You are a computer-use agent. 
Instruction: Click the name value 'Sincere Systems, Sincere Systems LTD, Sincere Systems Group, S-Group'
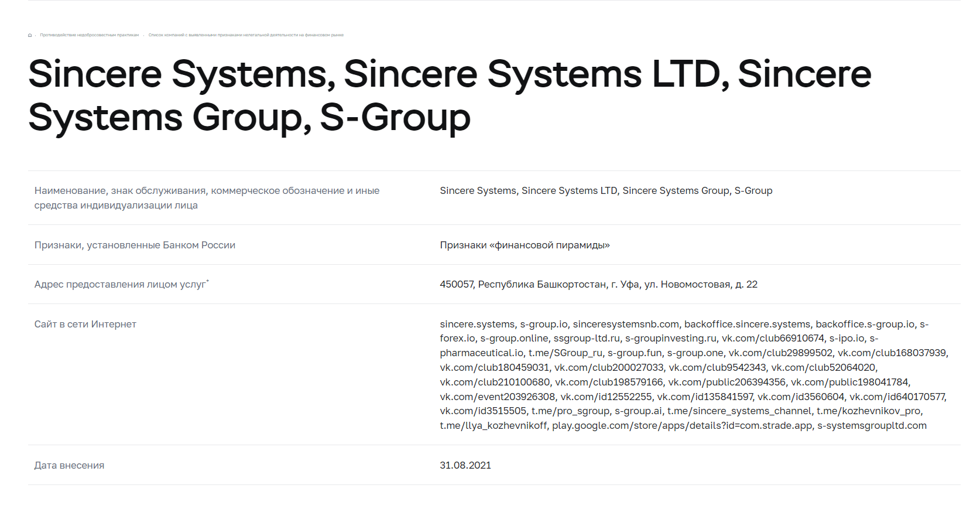point(606,191)
